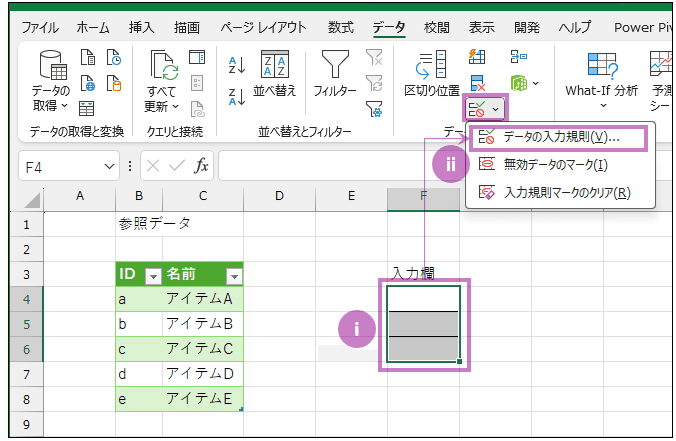Screen dimensions: 676x441
Task: Click the From Text/CSV icon
Action: point(88,57)
